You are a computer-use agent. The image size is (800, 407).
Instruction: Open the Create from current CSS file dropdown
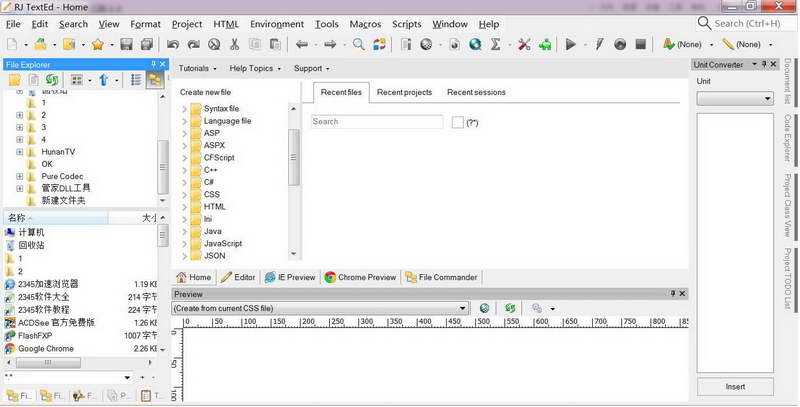[x=320, y=308]
